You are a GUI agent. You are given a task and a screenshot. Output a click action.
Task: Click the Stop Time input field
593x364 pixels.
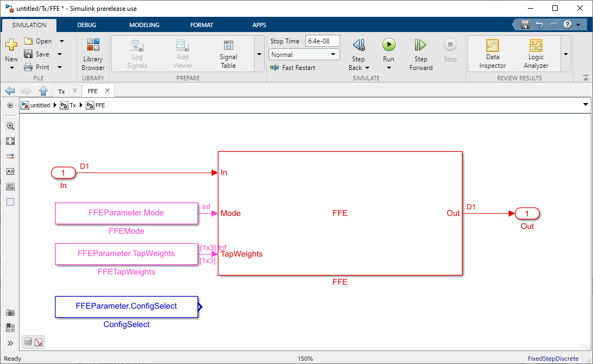322,41
